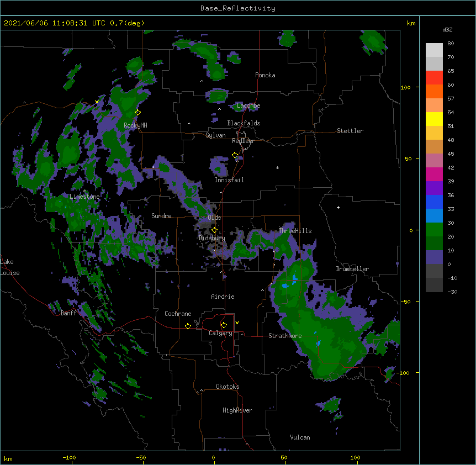Screen dimensions: 476x465
Task: Click the Base_Reflectivity title text
Action: [238, 8]
